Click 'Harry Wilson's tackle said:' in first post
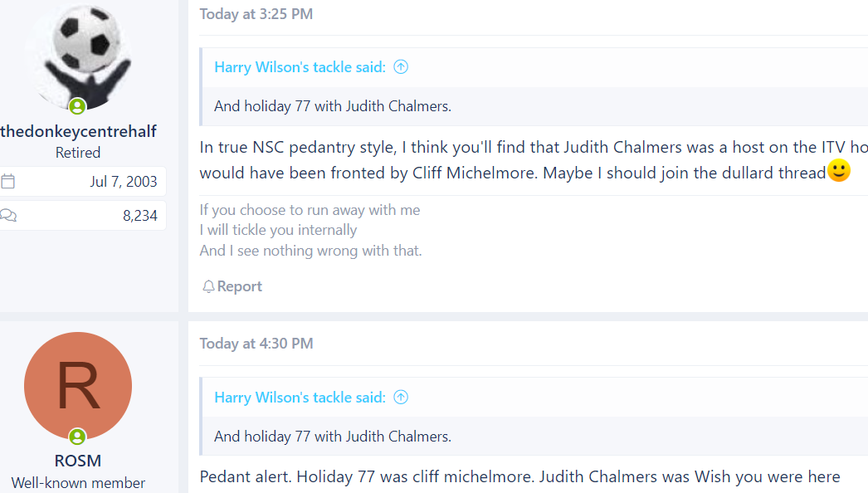 coord(300,67)
